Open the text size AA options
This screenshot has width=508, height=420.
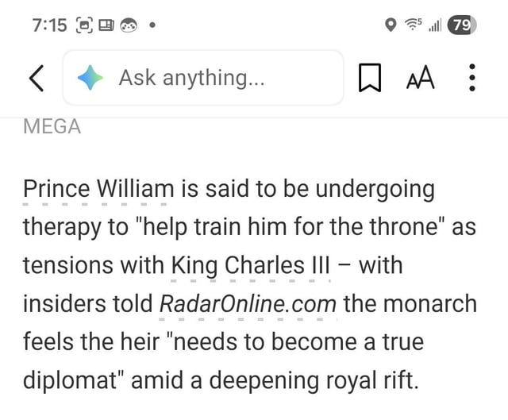pyautogui.click(x=421, y=78)
